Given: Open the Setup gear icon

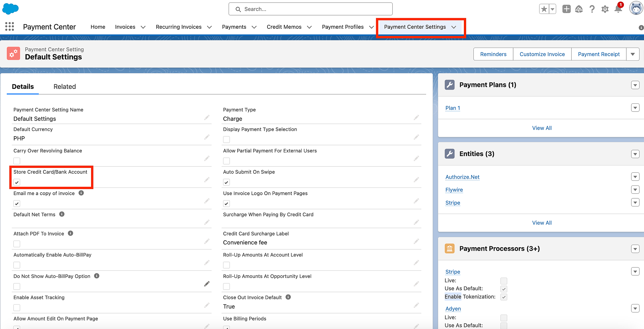Looking at the screenshot, I should 605,9.
